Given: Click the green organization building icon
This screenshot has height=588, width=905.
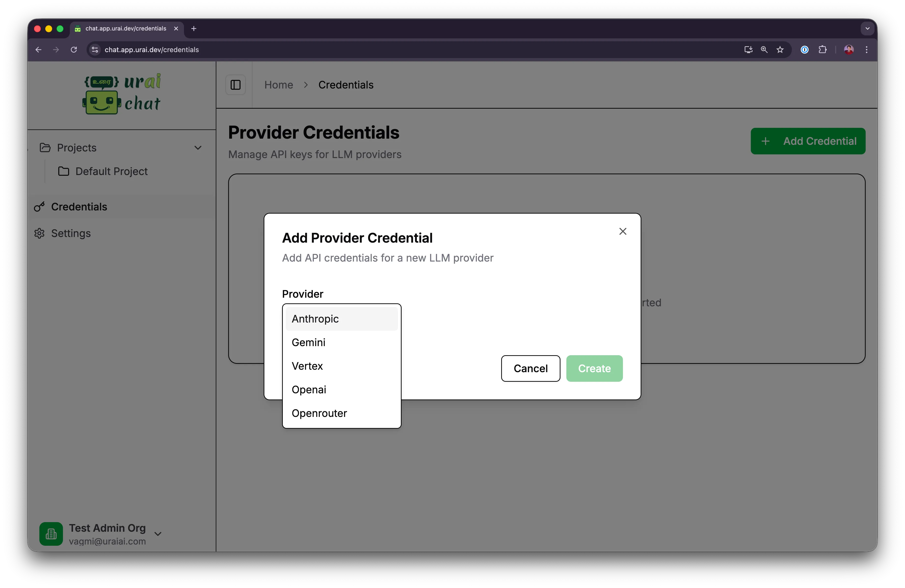Looking at the screenshot, I should [x=51, y=534].
